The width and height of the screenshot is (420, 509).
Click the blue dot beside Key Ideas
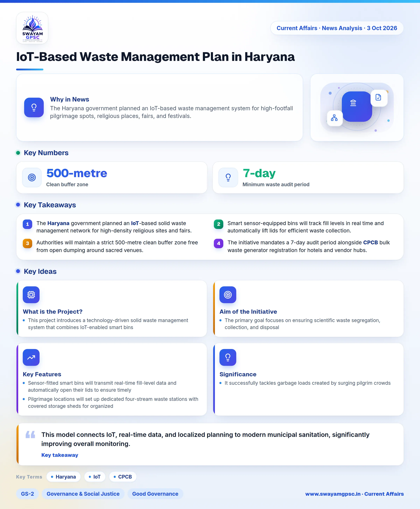(x=18, y=271)
